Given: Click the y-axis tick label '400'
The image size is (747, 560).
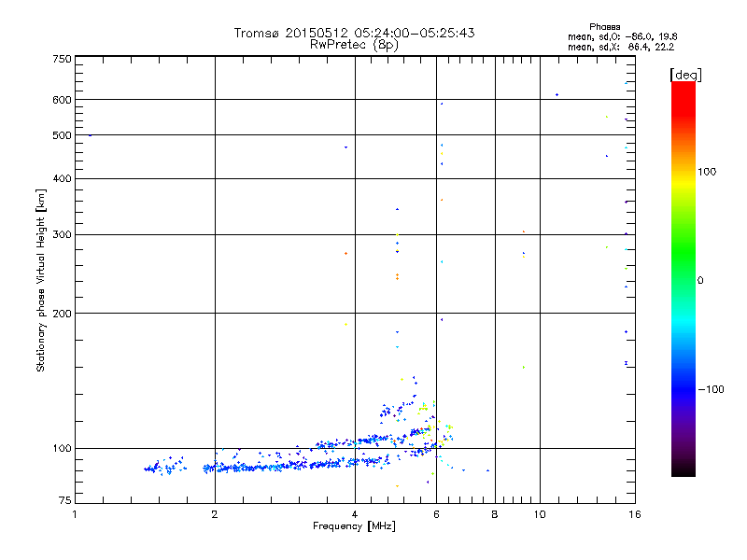Looking at the screenshot, I should point(62,179).
